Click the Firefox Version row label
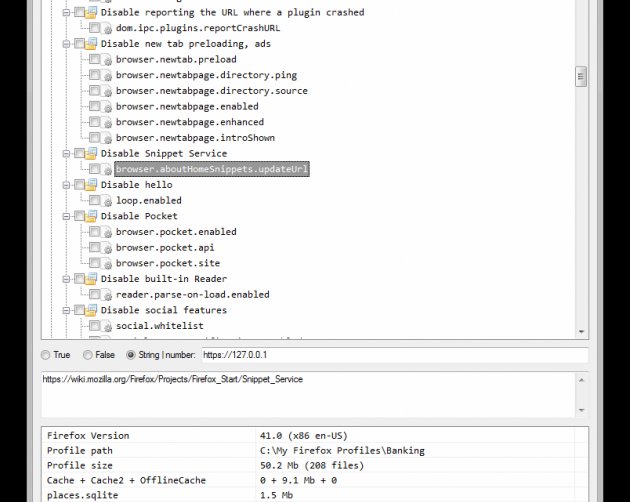This screenshot has width=630, height=502. pyautogui.click(x=88, y=436)
